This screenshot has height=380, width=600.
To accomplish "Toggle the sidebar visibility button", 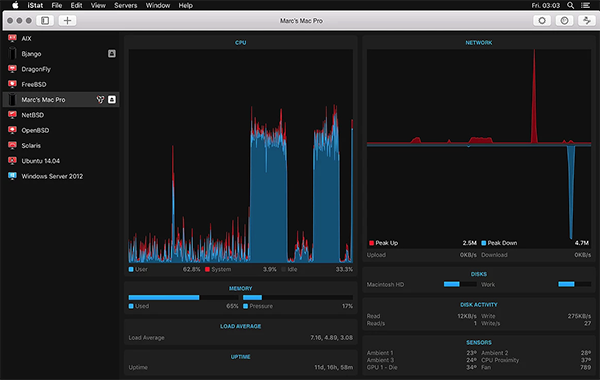I will point(45,20).
